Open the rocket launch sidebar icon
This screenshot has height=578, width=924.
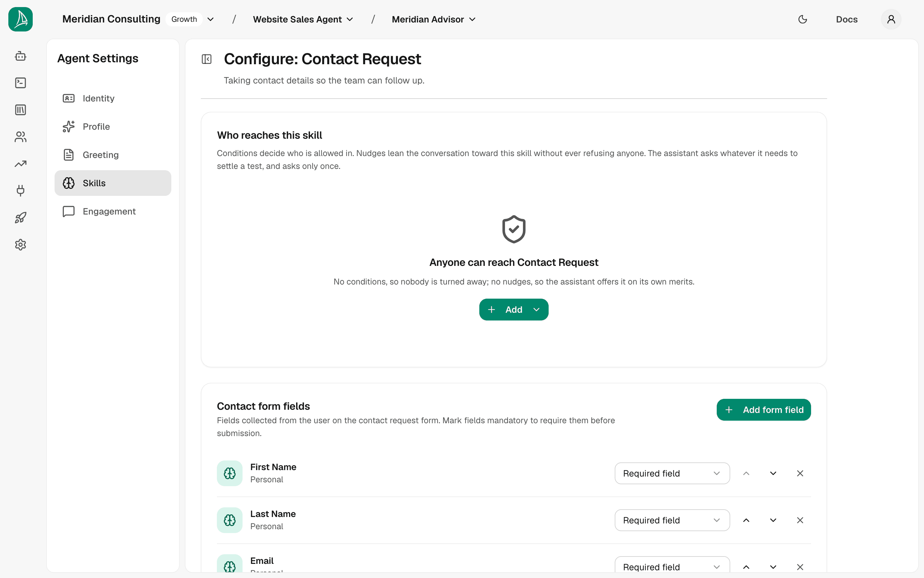tap(21, 218)
